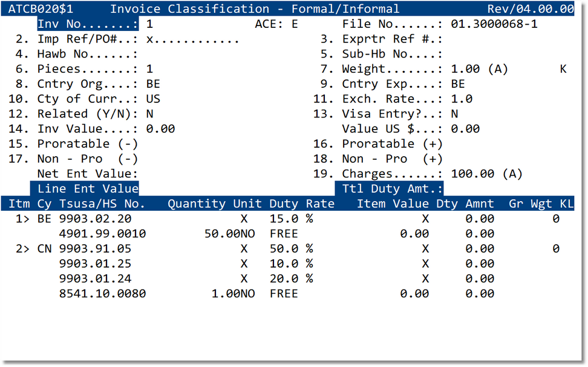Click the quantity 1.00NO
This screenshot has height=367, width=588.
(x=234, y=294)
